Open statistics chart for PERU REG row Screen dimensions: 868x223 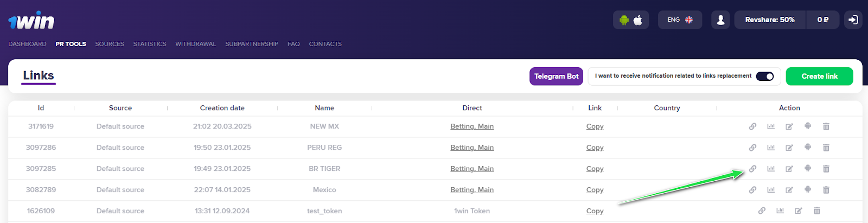point(771,148)
